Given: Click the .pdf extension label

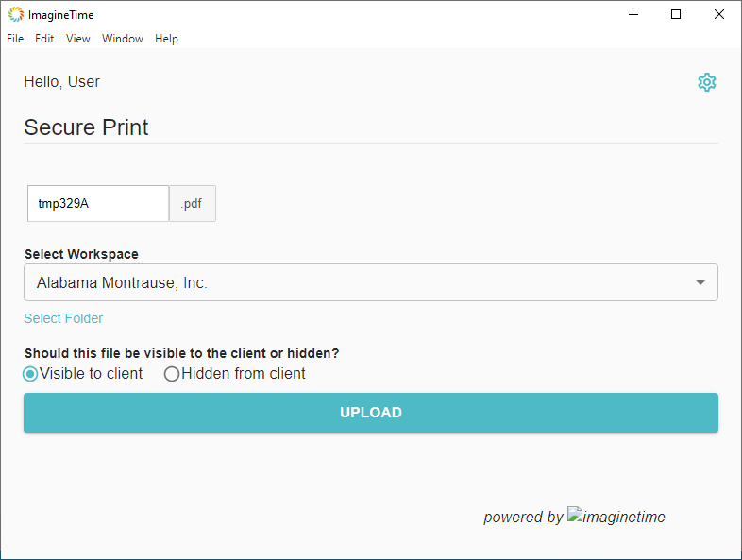Looking at the screenshot, I should point(192,203).
